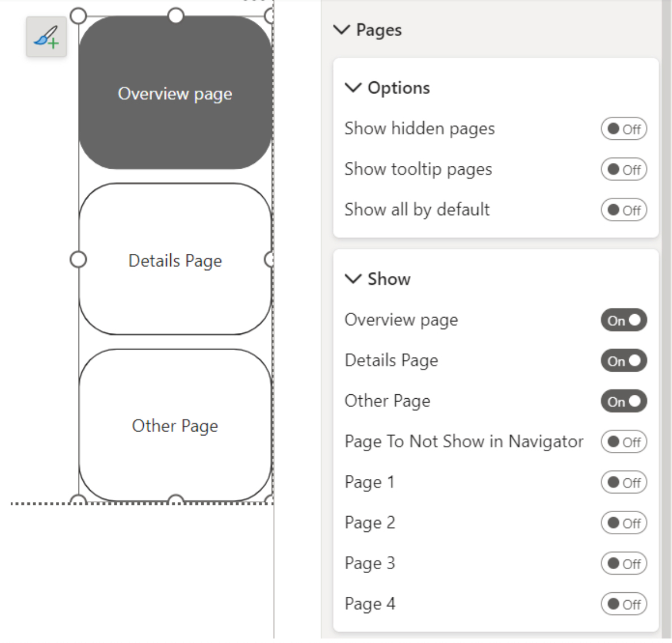Collapse the Options card chevron
Image resolution: width=672 pixels, height=643 pixels.
353,88
